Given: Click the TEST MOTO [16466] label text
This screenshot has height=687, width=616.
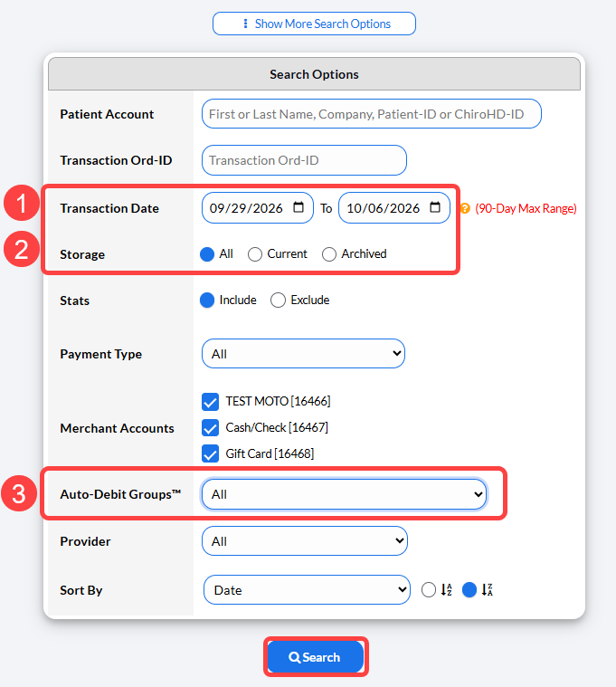Looking at the screenshot, I should [278, 401].
